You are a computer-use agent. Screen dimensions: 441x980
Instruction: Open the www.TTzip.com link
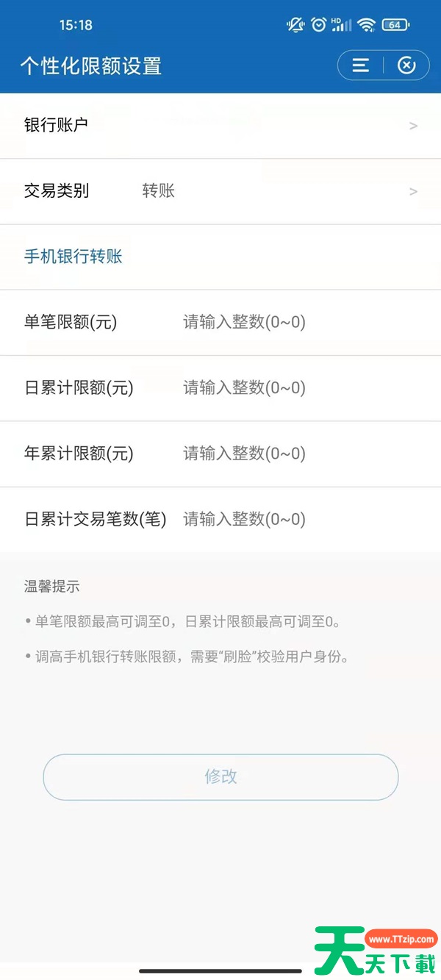(401, 939)
